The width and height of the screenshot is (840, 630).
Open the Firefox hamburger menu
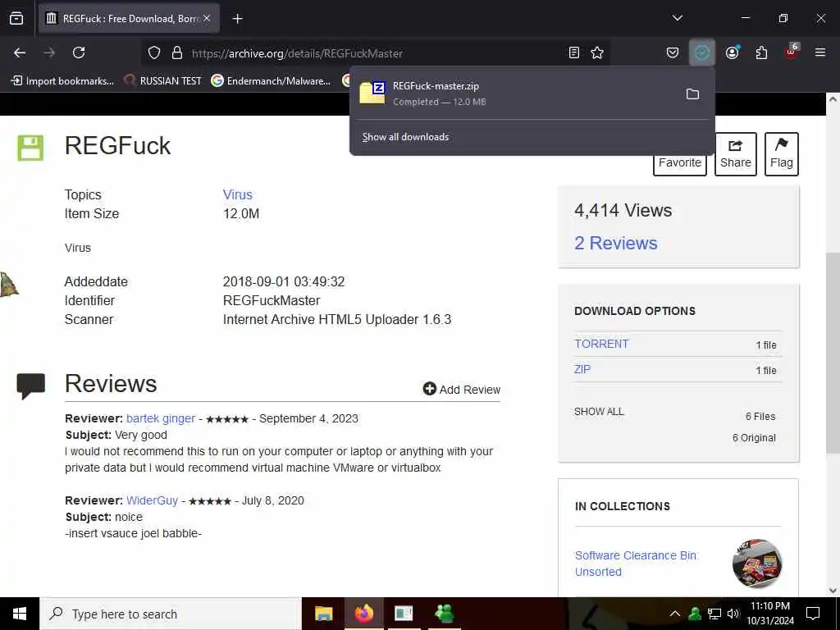click(x=820, y=52)
